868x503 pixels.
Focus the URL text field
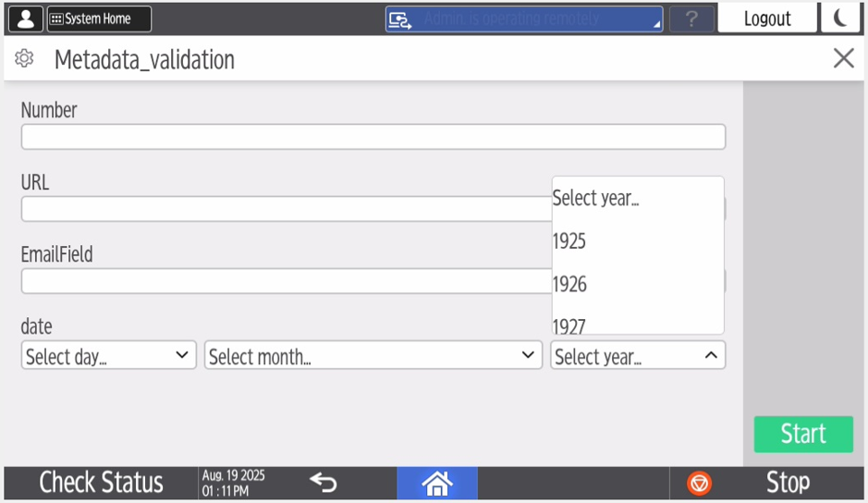click(x=285, y=209)
